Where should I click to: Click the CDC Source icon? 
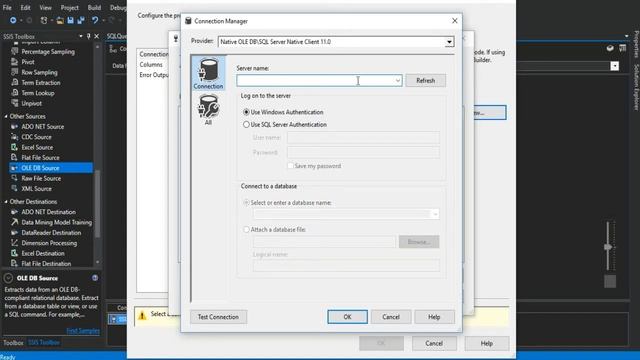point(15,137)
